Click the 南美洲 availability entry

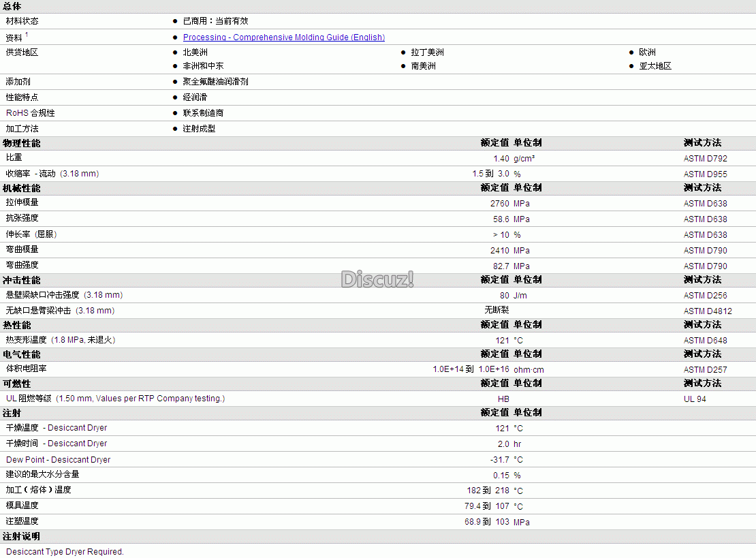click(424, 66)
